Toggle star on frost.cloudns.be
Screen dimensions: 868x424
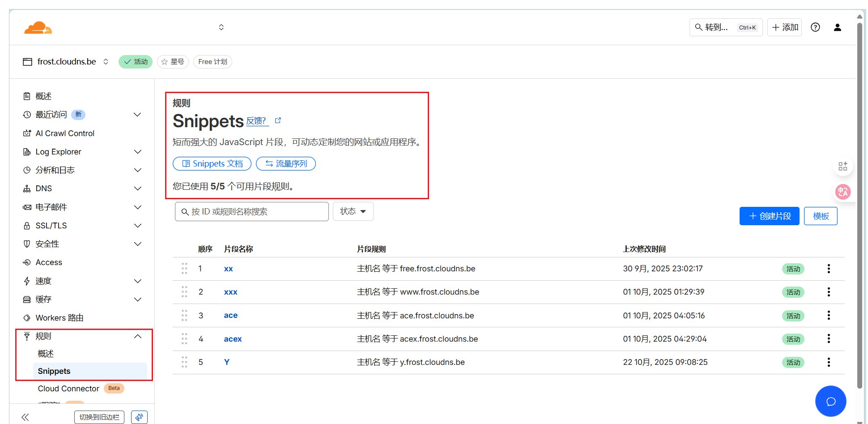coord(173,62)
